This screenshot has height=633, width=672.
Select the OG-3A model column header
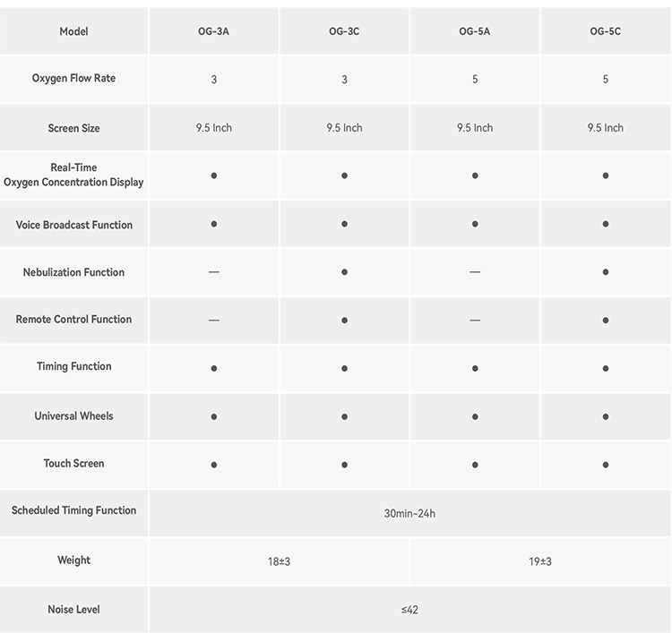[x=214, y=31]
